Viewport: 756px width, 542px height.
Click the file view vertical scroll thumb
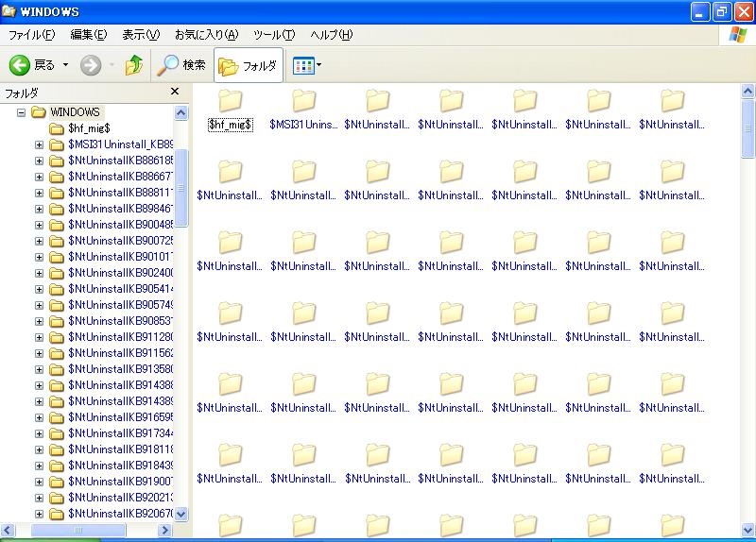pyautogui.click(x=747, y=128)
